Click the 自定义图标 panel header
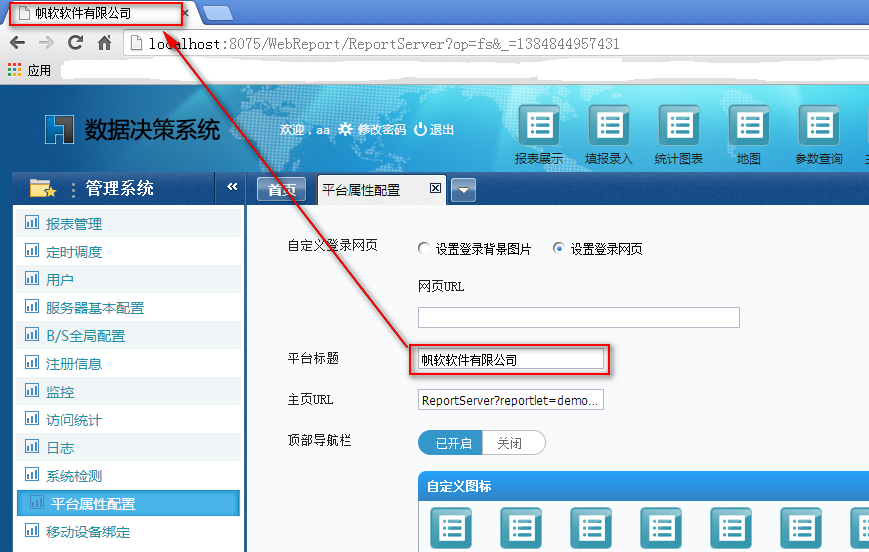 (643, 486)
